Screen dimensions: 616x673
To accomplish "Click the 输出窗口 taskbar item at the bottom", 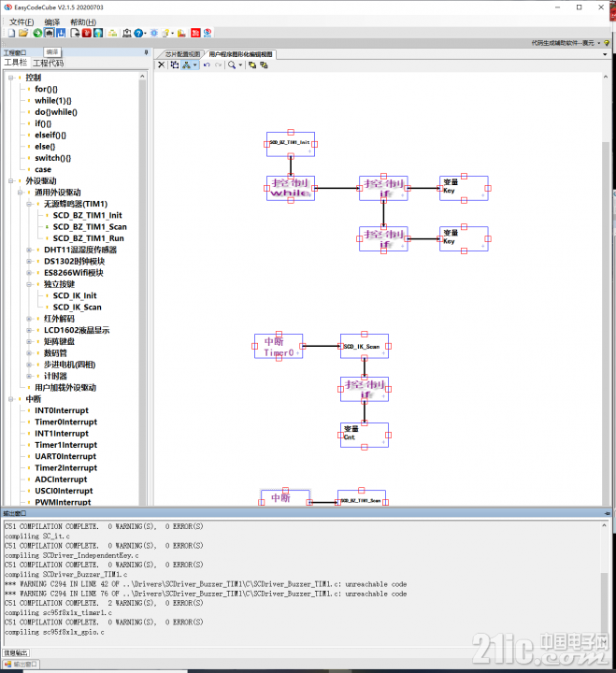I will click(x=21, y=665).
